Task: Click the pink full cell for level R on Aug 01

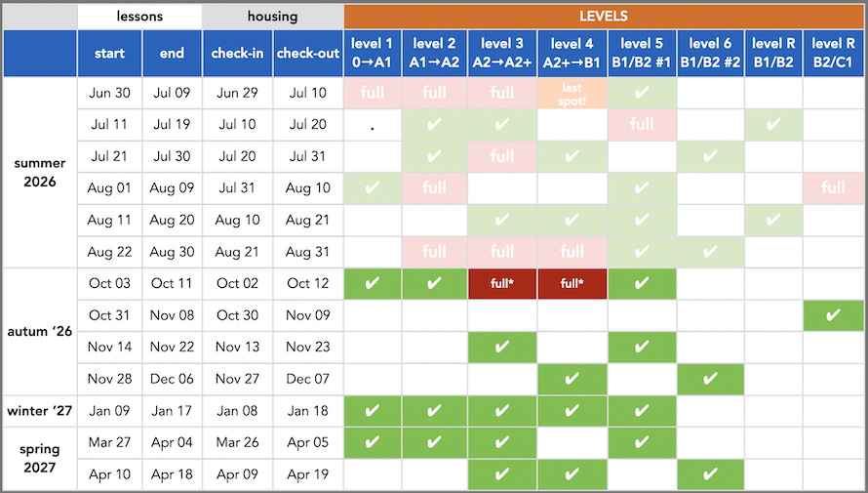Action: point(833,188)
